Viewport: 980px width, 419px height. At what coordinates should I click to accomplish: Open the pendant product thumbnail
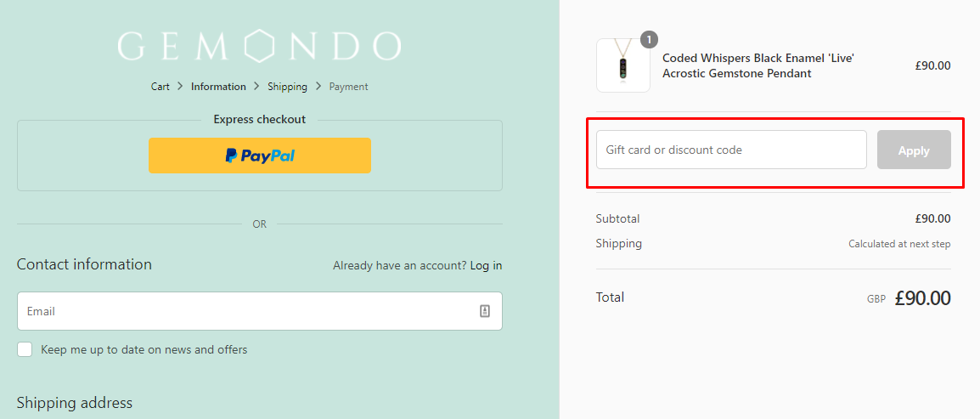point(623,65)
